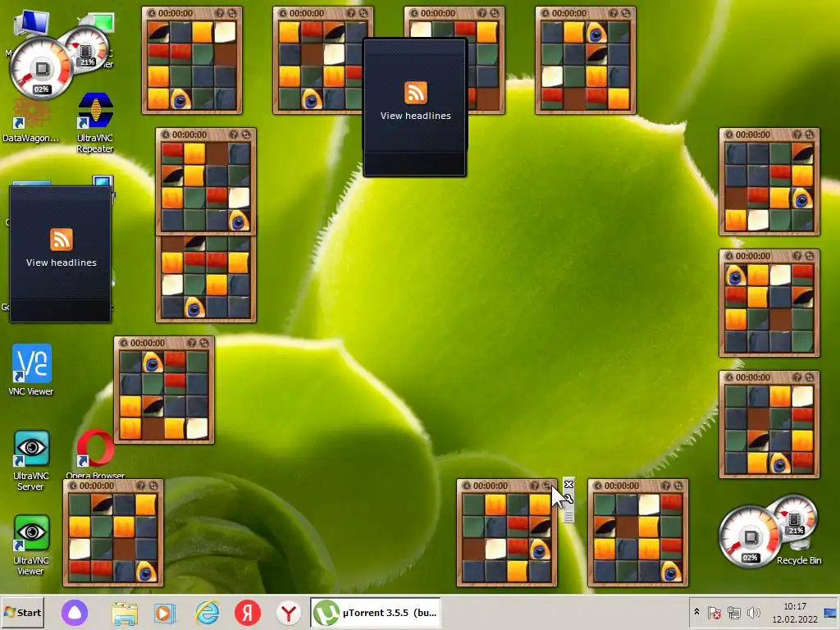Select the Opera Browser desktop shortcut
Image resolution: width=840 pixels, height=630 pixels.
(95, 453)
